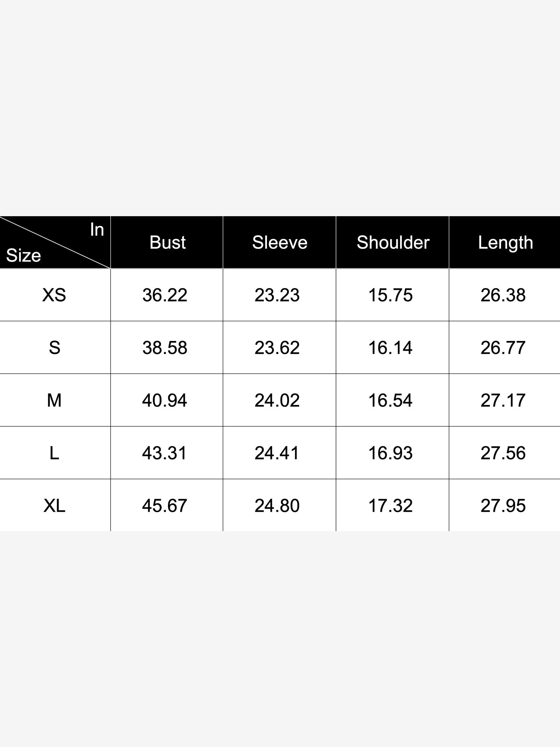Click the Bust column header
This screenshot has width=560, height=747.
point(167,242)
